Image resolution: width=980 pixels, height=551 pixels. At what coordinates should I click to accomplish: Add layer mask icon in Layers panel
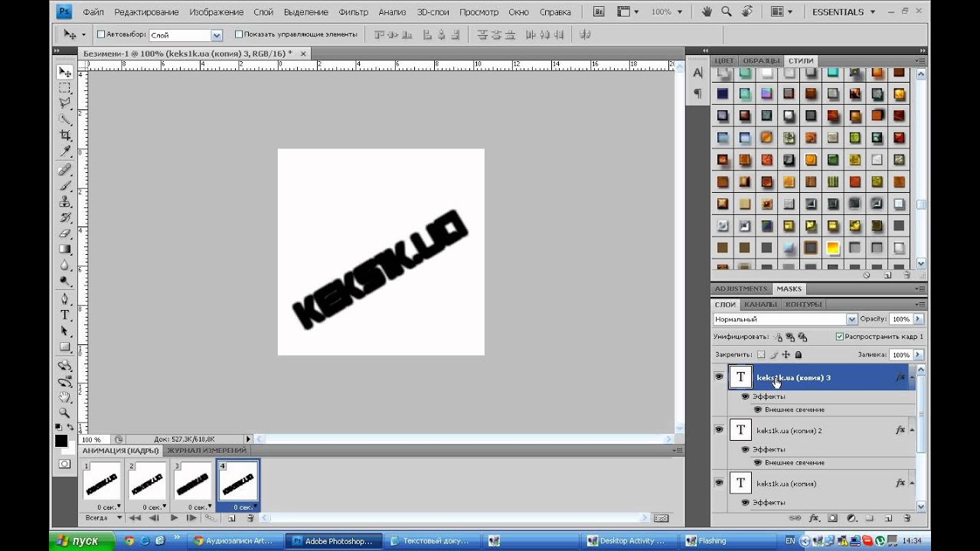[x=832, y=518]
